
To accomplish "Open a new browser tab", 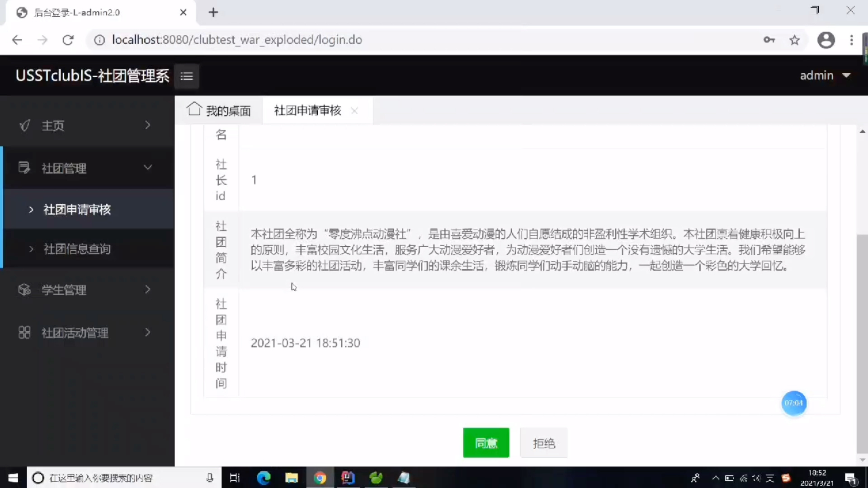I will [213, 12].
